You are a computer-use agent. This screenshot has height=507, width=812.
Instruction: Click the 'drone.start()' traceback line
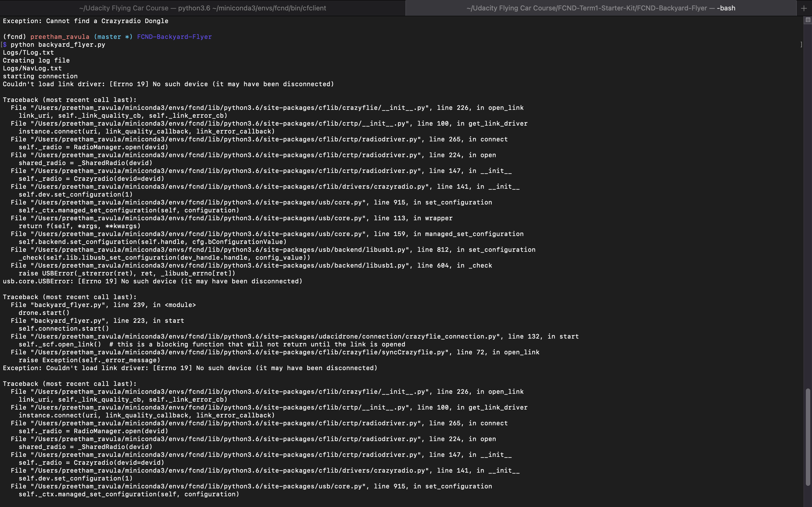coord(44,313)
